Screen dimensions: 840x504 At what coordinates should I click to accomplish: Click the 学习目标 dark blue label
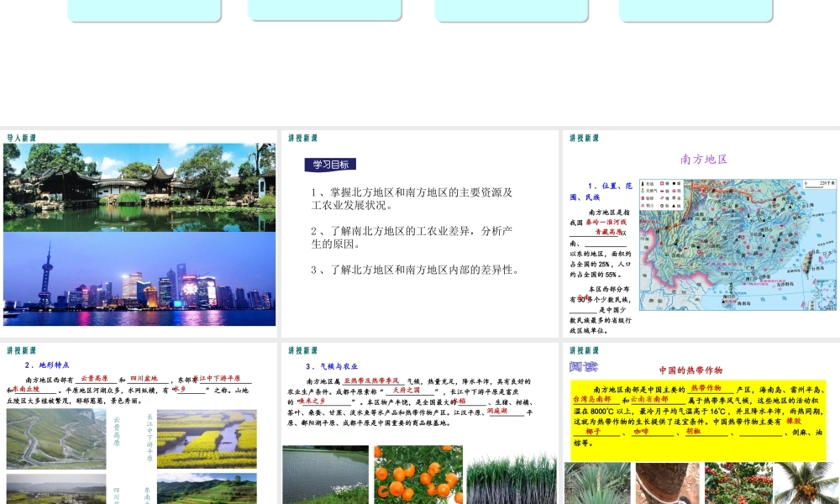330,165
